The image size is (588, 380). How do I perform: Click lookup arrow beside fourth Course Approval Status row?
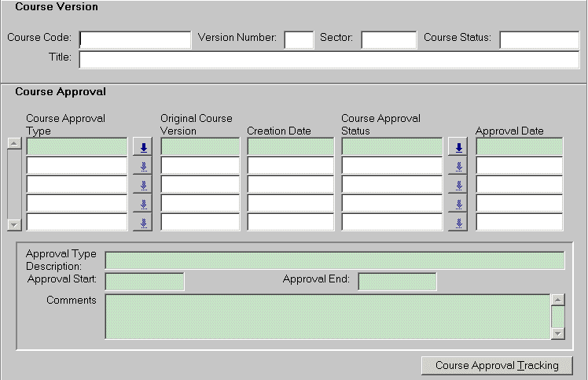[x=458, y=204]
